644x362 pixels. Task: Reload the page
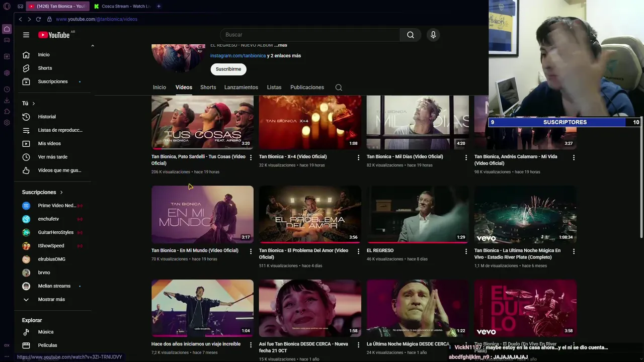pos(38,19)
